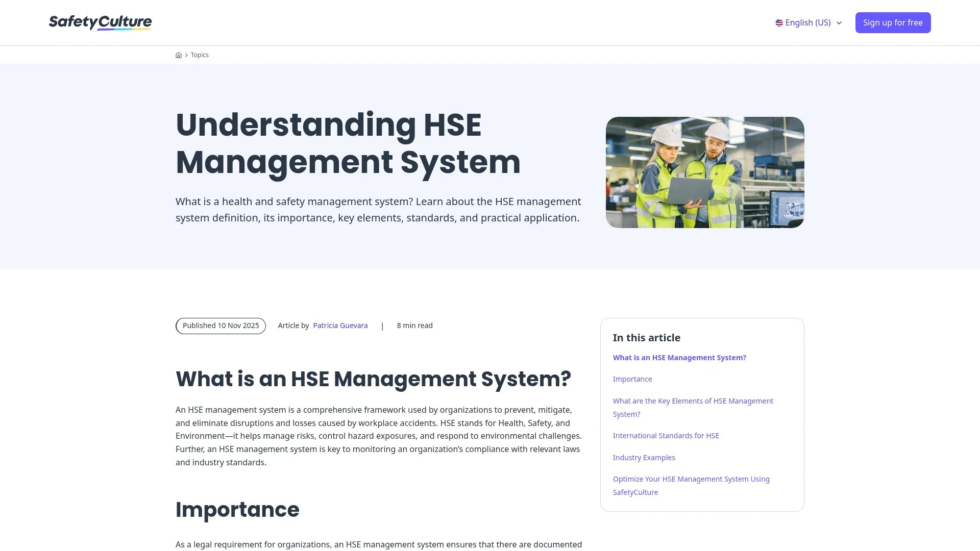Open 'Optimize Your HSE Management System Using SafetyCulture'
Image resolution: width=980 pixels, height=551 pixels.
click(691, 485)
